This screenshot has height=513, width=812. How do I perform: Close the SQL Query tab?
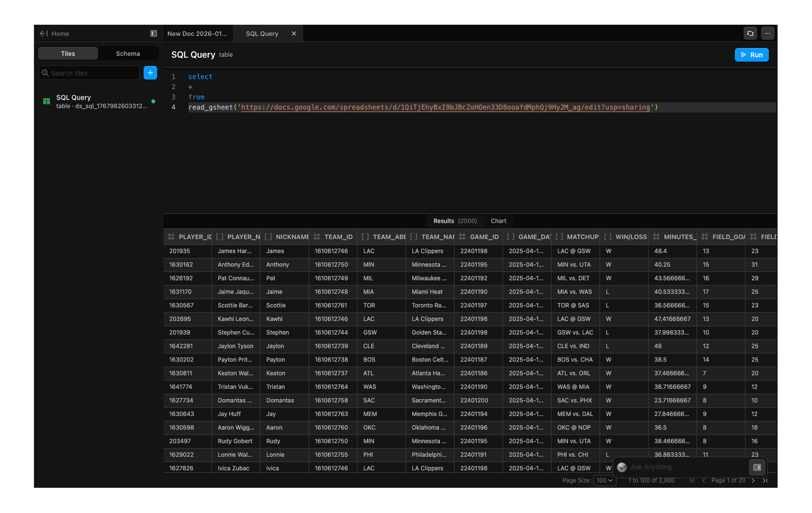294,34
